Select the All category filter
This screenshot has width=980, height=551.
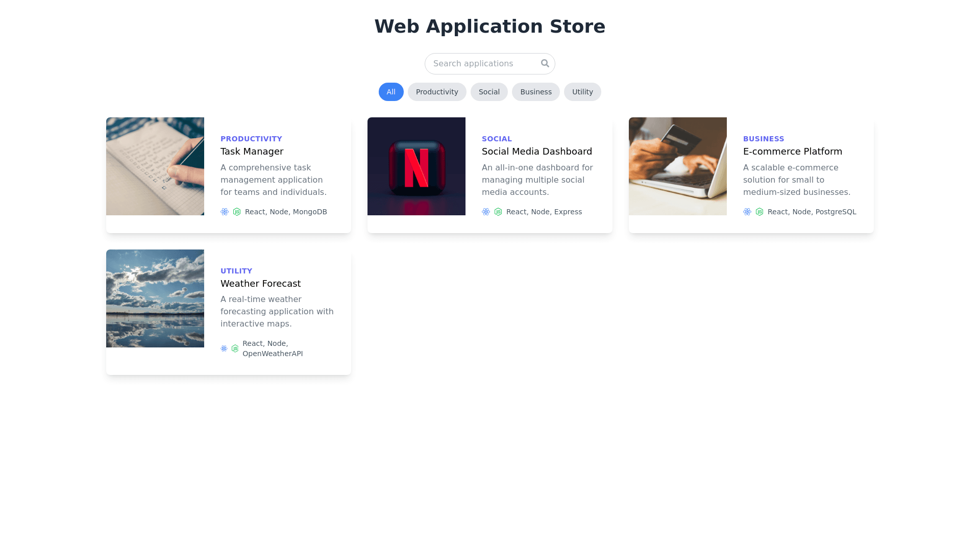(x=391, y=92)
